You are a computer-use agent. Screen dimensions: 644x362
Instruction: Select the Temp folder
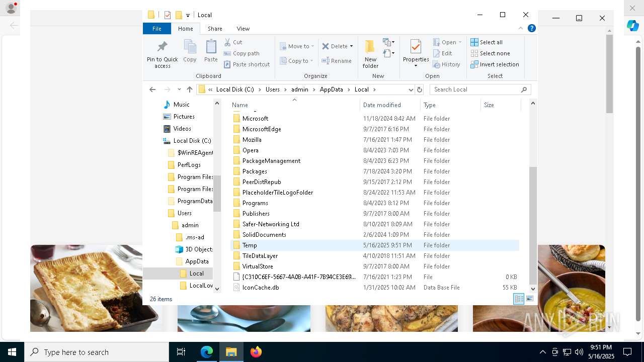[x=375, y=245]
